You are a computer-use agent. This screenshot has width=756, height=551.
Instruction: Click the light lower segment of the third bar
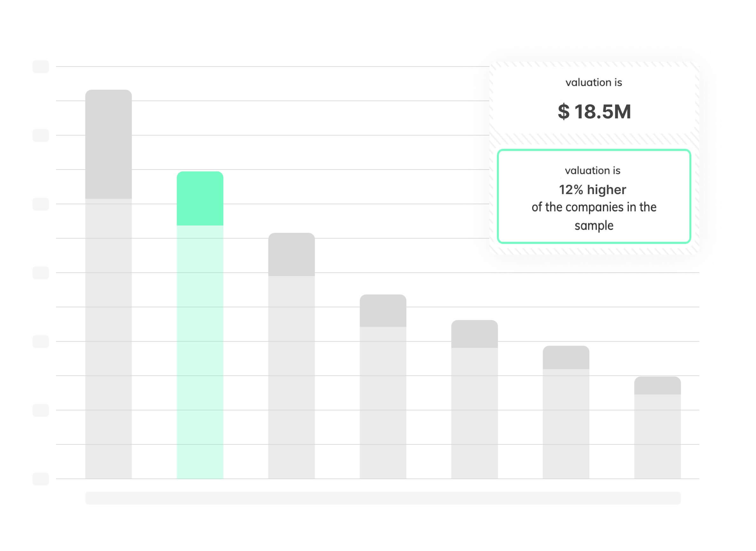click(x=291, y=377)
